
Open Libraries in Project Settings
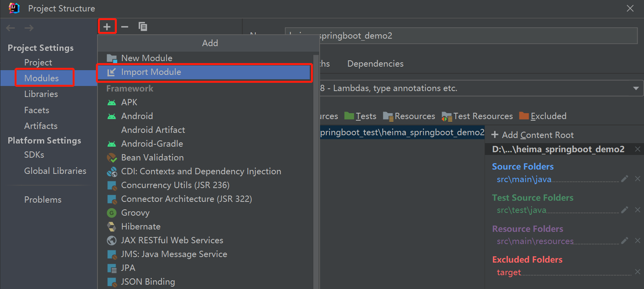tap(41, 94)
